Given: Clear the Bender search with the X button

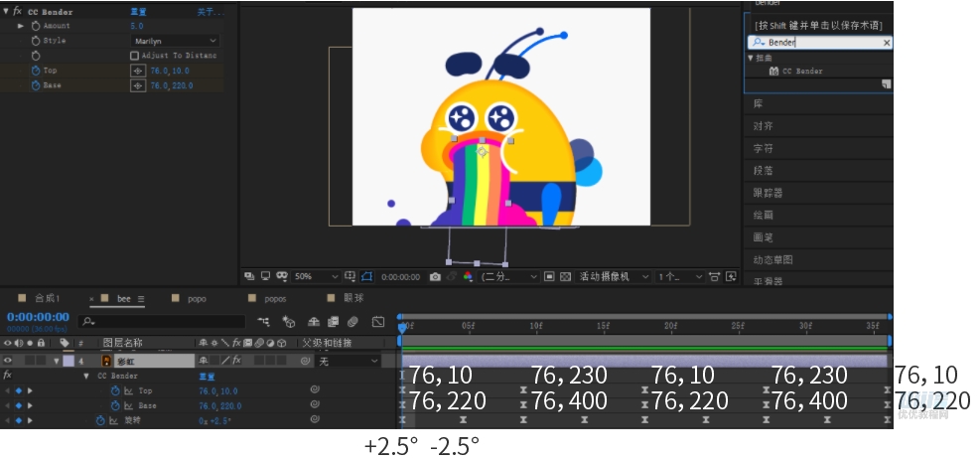Looking at the screenshot, I should [x=887, y=43].
